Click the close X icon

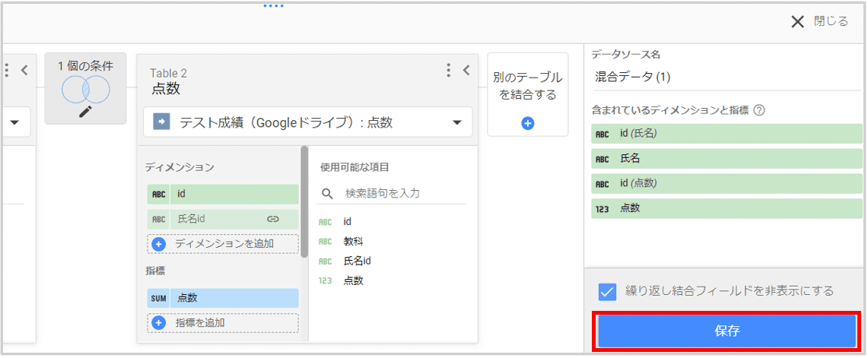797,21
